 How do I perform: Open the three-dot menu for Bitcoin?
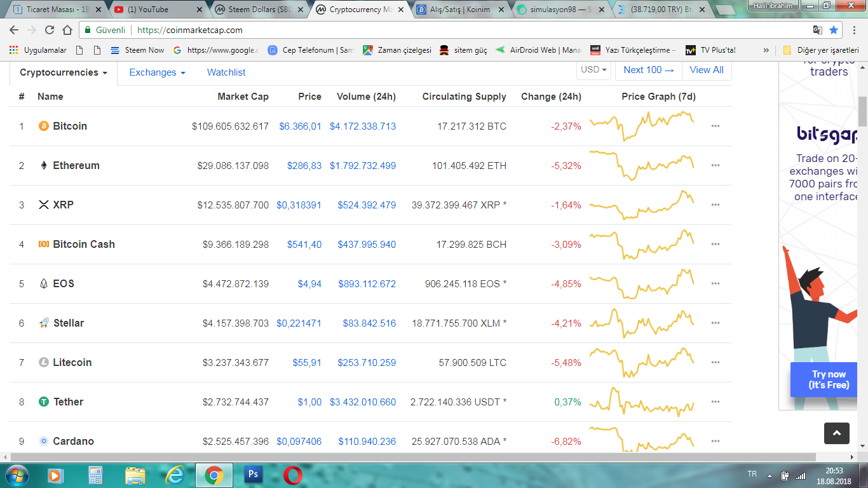pos(715,126)
